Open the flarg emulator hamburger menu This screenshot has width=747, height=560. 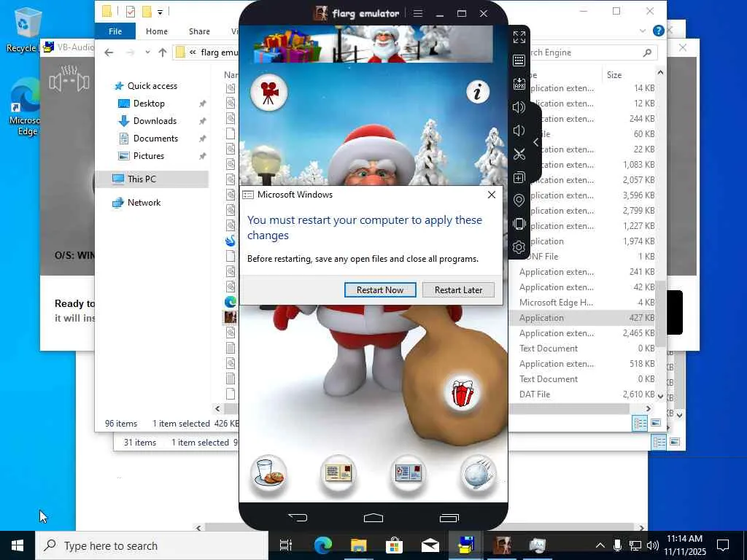tap(418, 13)
